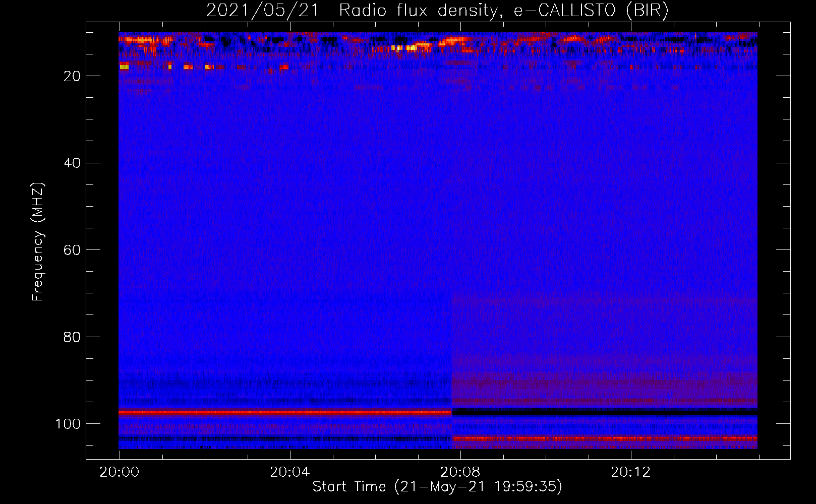Click the '60' frequency tick label
The image size is (816, 504).
pyautogui.click(x=72, y=250)
